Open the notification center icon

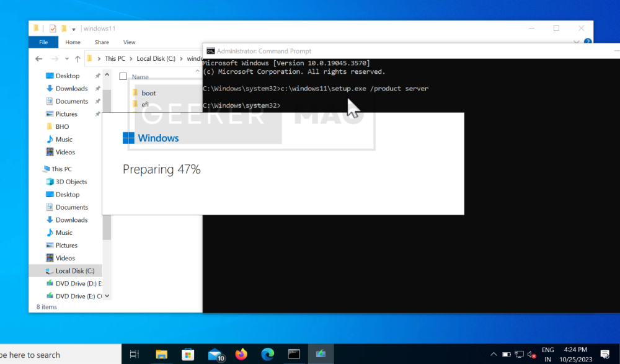[605, 355]
